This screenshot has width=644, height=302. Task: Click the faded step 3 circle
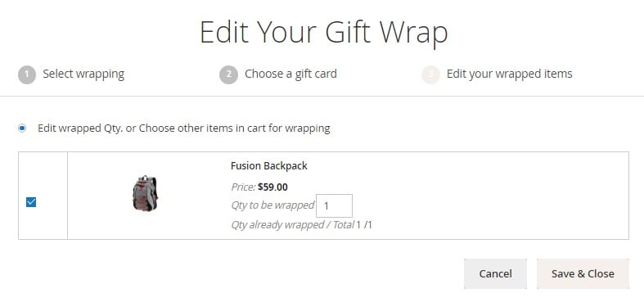tap(430, 74)
